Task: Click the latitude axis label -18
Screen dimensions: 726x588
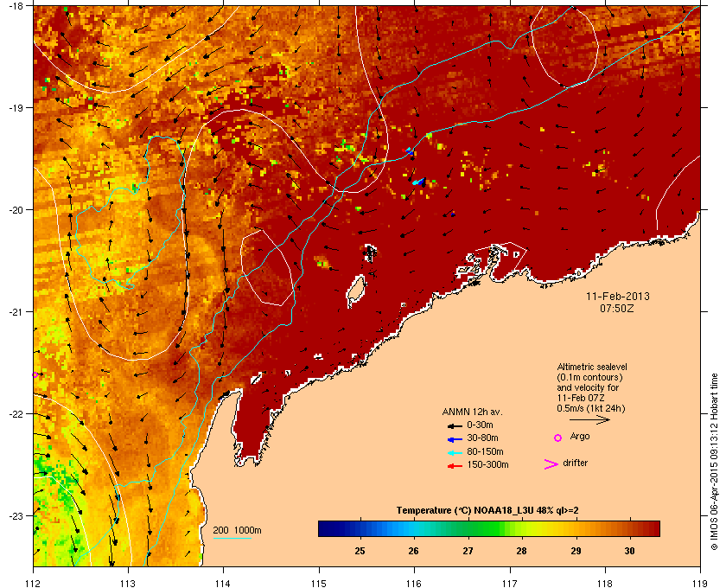Action: (x=16, y=6)
